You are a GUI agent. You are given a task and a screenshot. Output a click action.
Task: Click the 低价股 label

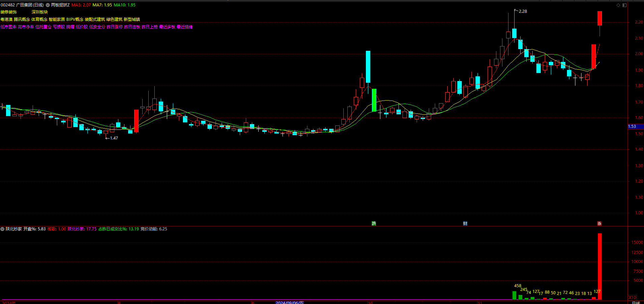[x=82, y=27]
